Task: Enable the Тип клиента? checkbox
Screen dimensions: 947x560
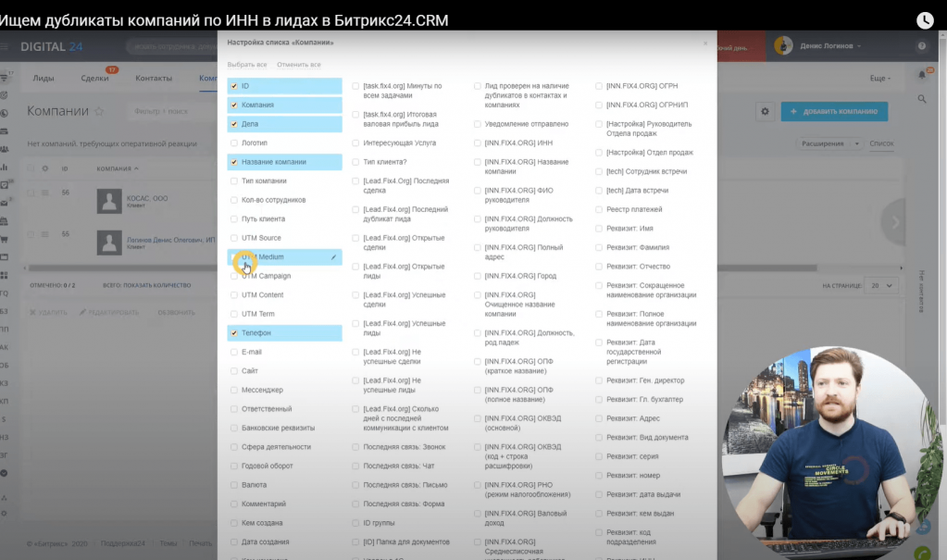Action: pos(355,162)
